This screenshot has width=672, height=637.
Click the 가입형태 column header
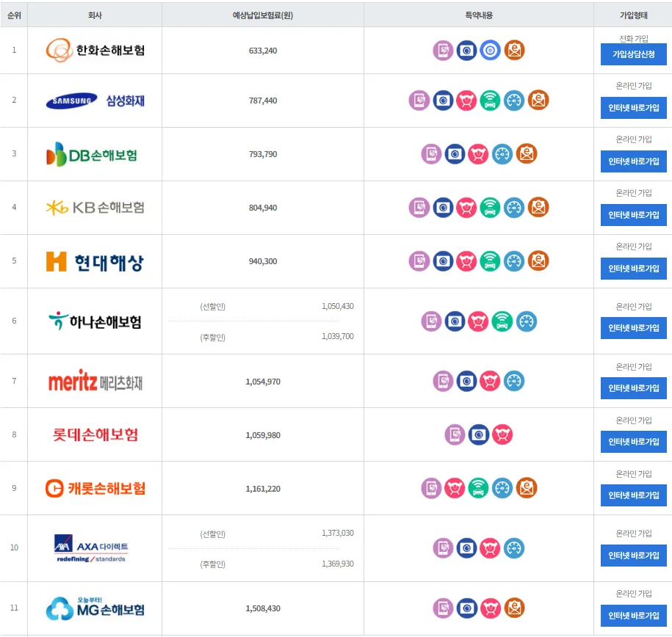tap(633, 15)
